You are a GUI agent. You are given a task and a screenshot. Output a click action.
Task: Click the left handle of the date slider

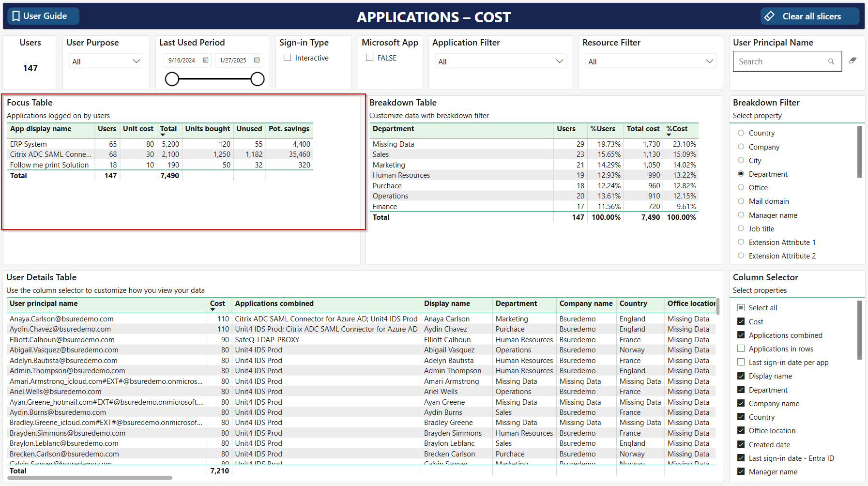point(172,79)
